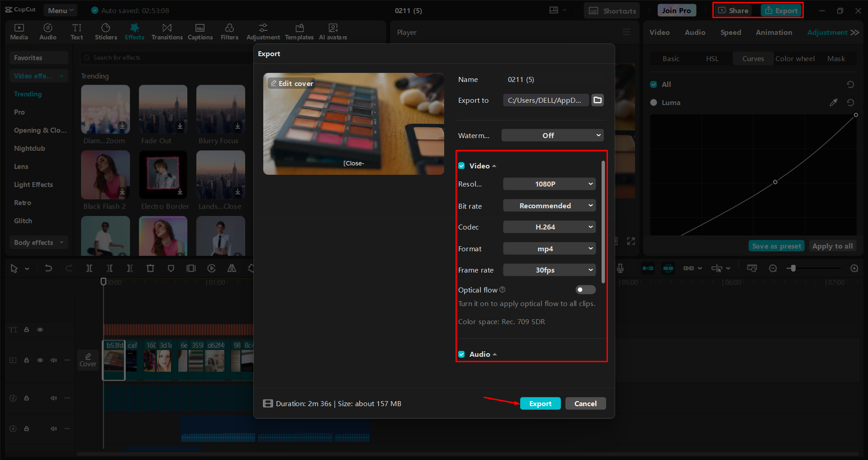Viewport: 868px width, 460px height.
Task: Switch to the HSL tab
Action: (712, 58)
